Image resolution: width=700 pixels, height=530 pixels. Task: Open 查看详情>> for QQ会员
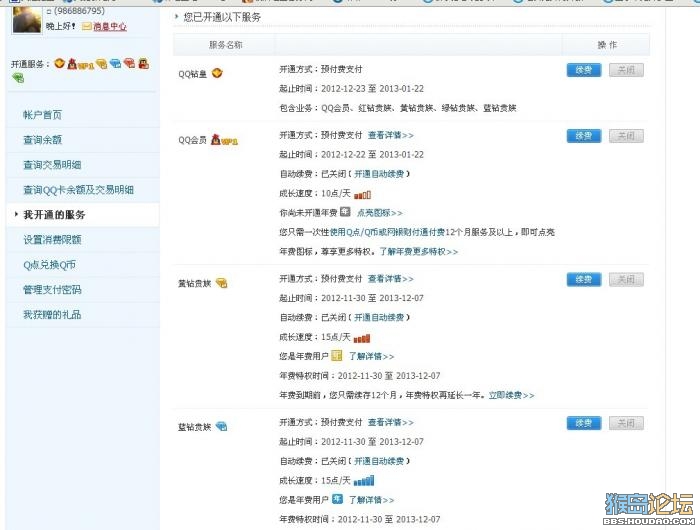coord(391,135)
